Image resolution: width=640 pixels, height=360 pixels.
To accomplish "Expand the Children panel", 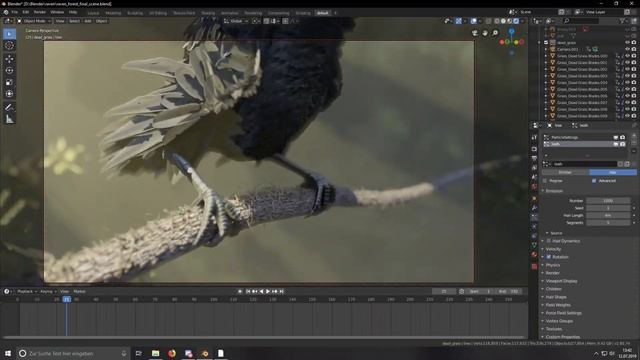I will click(x=553, y=289).
